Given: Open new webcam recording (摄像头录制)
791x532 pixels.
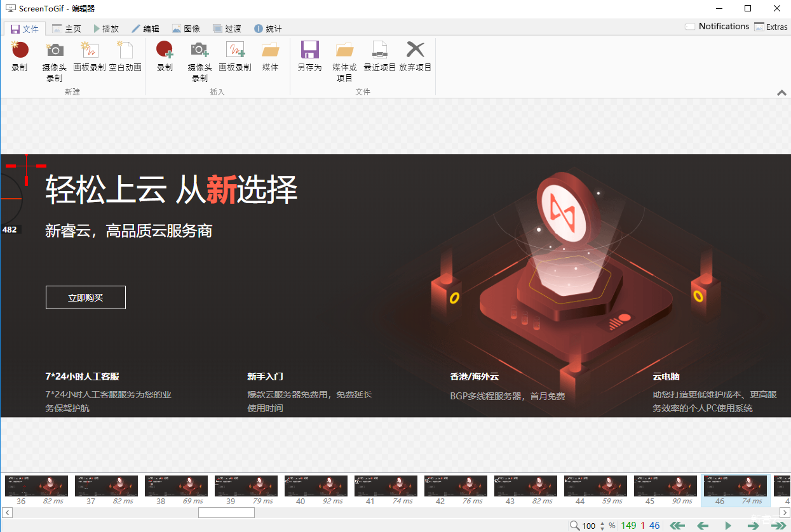Looking at the screenshot, I should [x=55, y=62].
